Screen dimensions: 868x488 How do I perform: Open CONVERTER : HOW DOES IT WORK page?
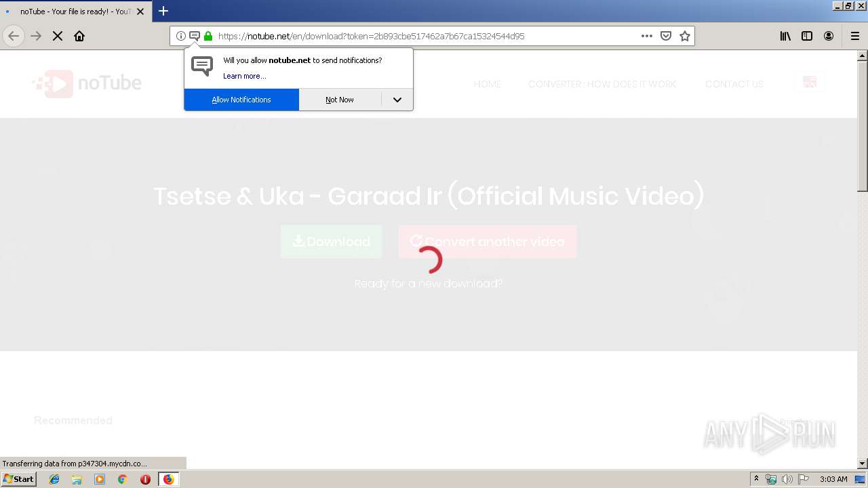tap(602, 84)
